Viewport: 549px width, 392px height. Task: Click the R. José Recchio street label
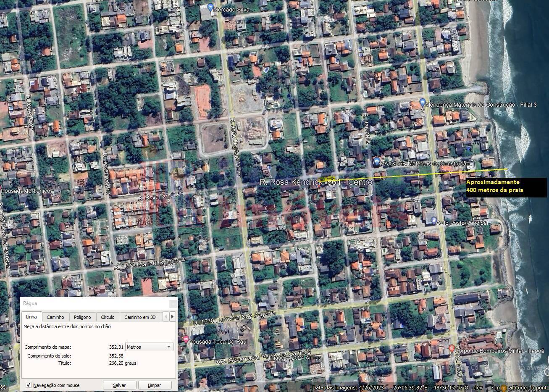click(107, 174)
